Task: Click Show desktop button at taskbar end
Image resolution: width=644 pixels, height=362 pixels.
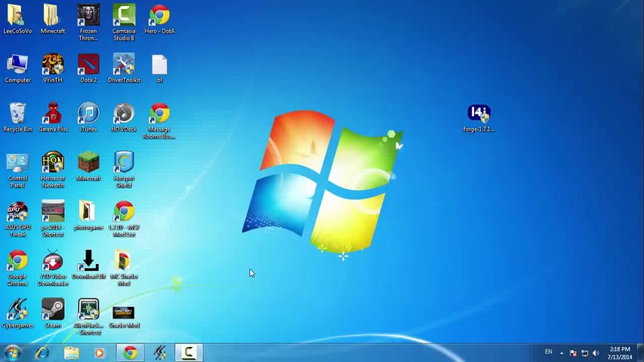Action: tap(640, 352)
